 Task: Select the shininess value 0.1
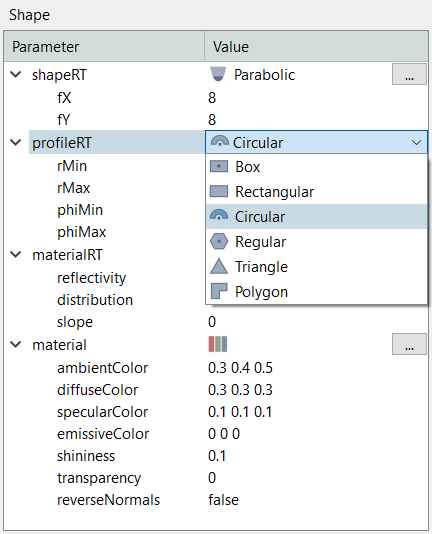click(x=217, y=456)
